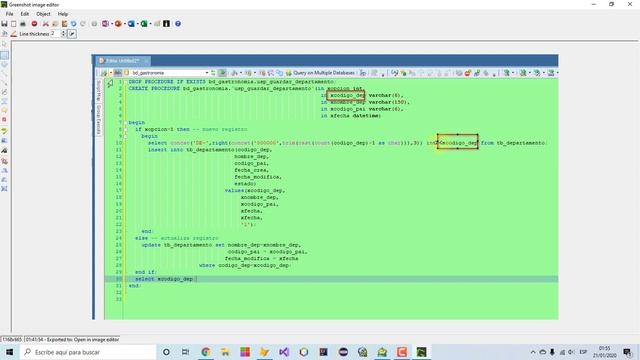Image resolution: width=640 pixels, height=360 pixels.
Task: Open Greenshot help with question mark icon
Action: coord(178,24)
